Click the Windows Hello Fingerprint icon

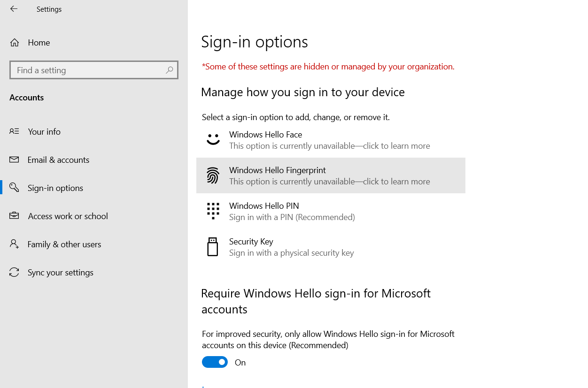[213, 175]
